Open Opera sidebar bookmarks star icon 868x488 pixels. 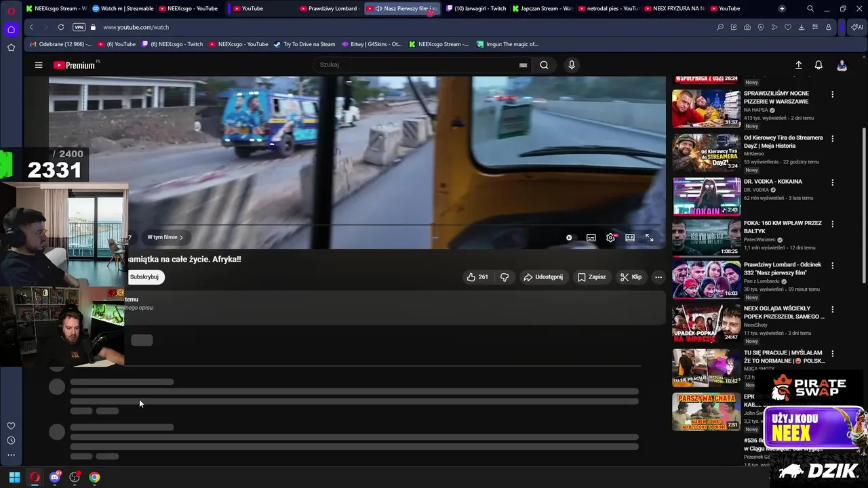pyautogui.click(x=11, y=47)
